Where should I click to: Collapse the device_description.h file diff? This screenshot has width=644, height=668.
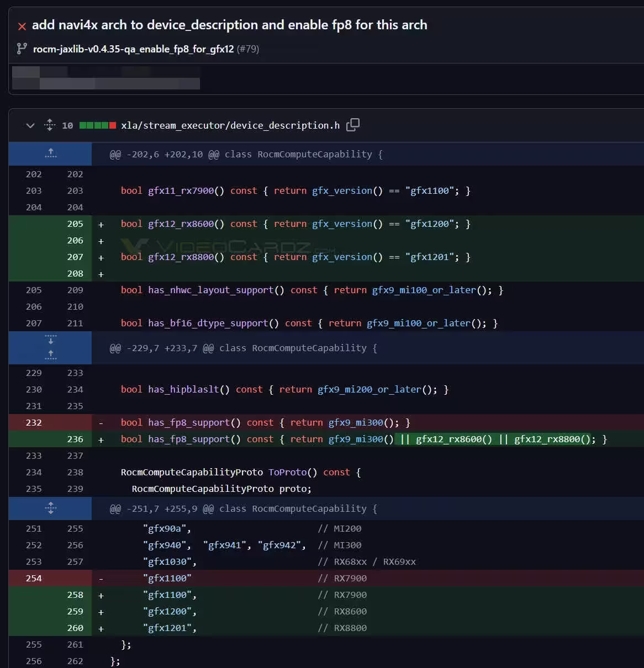coord(30,125)
